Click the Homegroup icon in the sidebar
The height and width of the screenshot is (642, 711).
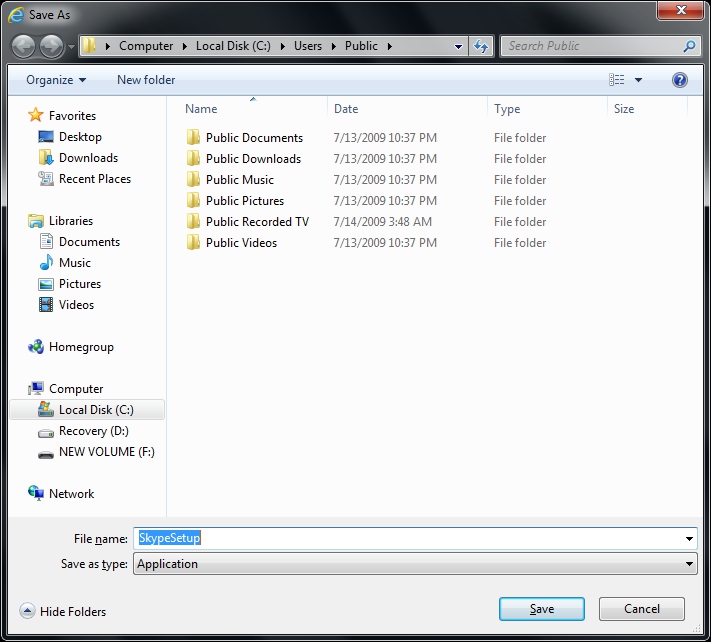[36, 347]
